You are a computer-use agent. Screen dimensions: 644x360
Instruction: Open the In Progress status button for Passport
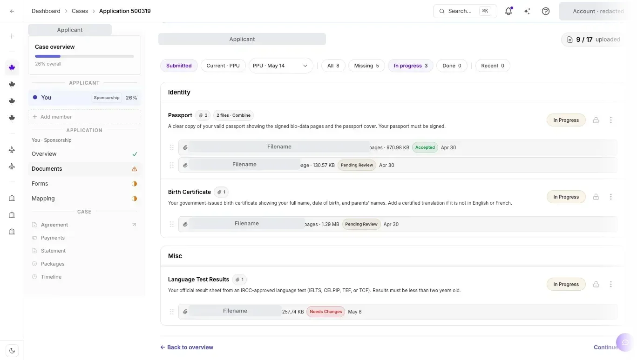(566, 120)
